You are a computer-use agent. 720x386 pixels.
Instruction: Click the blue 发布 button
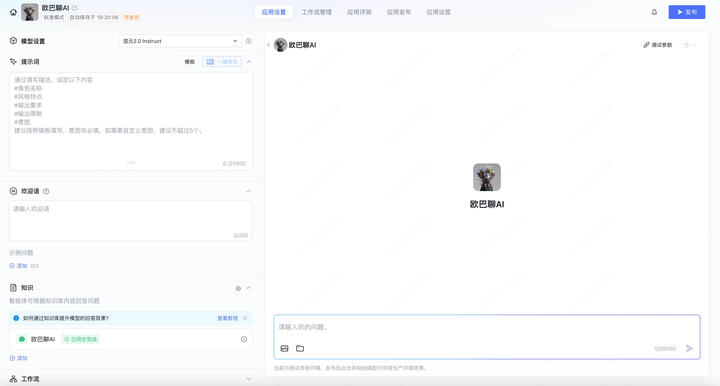point(686,12)
